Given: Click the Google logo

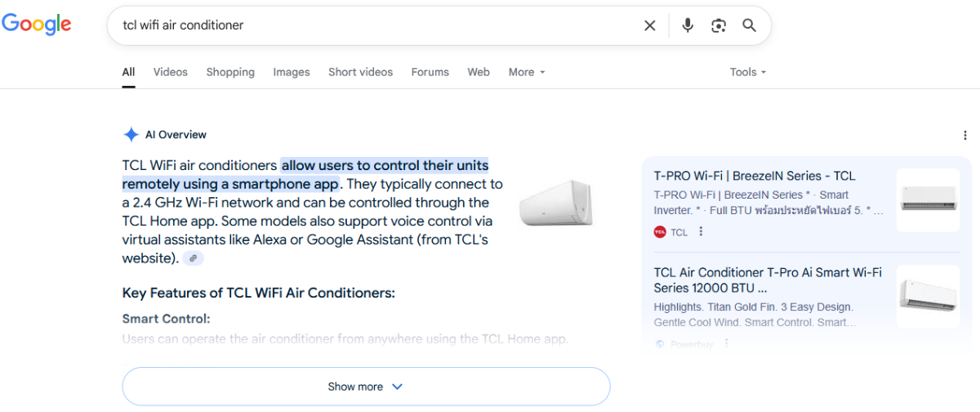Looking at the screenshot, I should coord(37,25).
